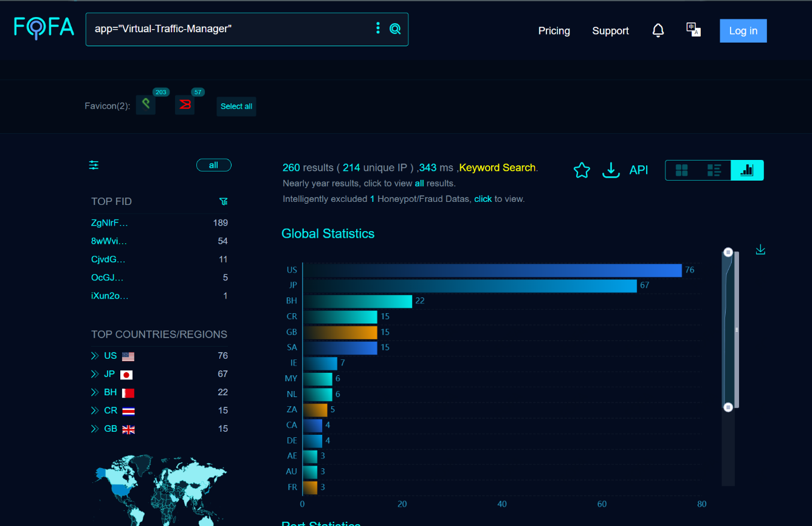
Task: Expand the CR country row chevron
Action: [95, 410]
